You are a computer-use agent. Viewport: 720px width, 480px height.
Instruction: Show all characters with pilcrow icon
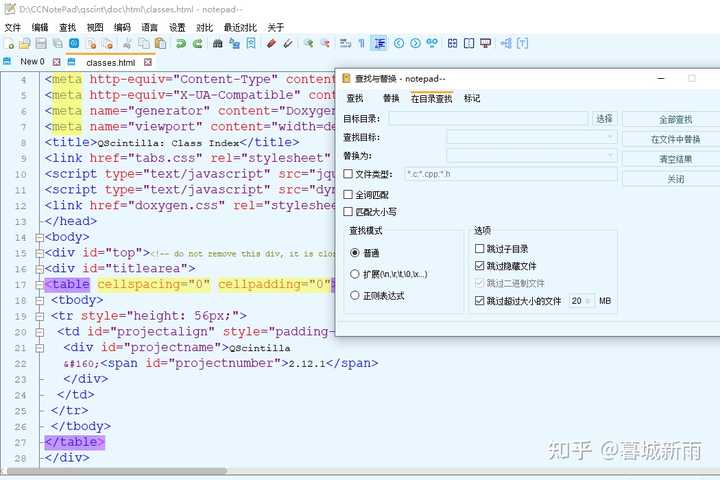click(362, 44)
